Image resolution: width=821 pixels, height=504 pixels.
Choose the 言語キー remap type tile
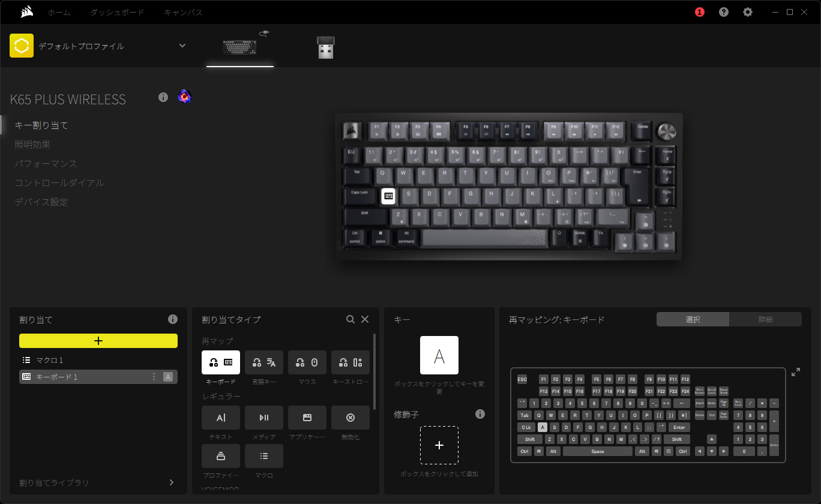click(264, 362)
